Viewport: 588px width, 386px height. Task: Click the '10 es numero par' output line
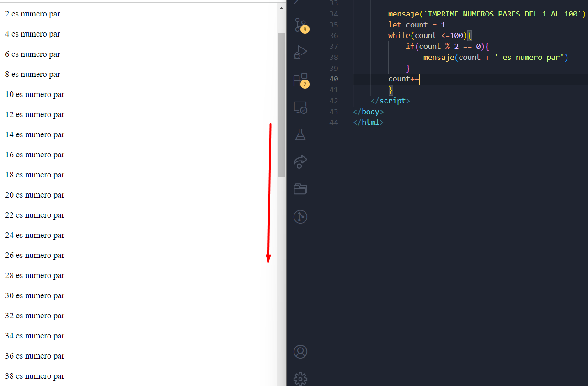(35, 95)
